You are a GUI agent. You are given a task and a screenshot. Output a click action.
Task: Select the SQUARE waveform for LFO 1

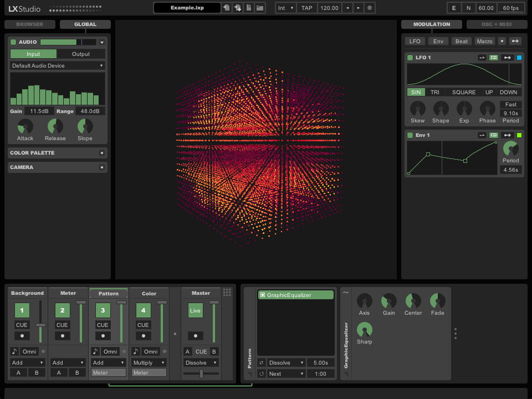pyautogui.click(x=464, y=92)
